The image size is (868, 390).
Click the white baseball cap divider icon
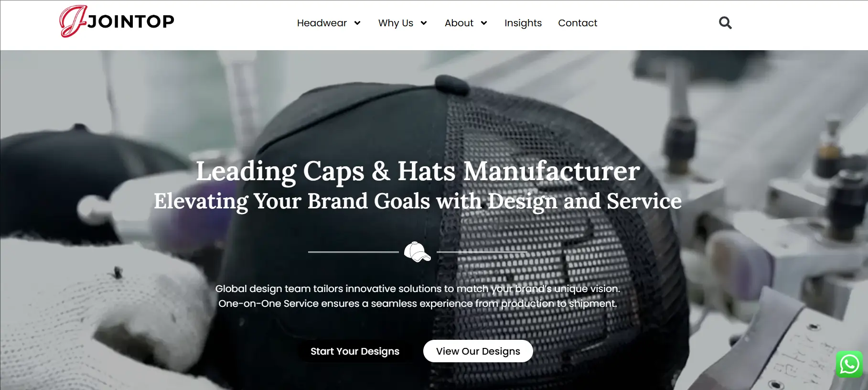point(418,252)
